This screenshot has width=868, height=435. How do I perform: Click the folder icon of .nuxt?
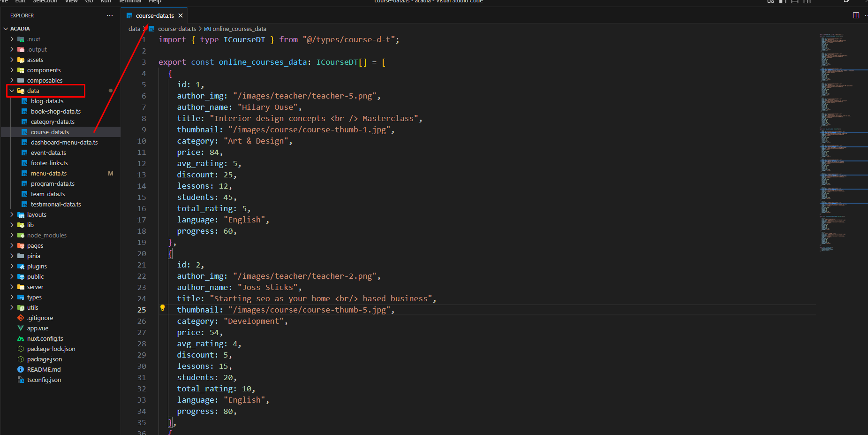[21, 39]
